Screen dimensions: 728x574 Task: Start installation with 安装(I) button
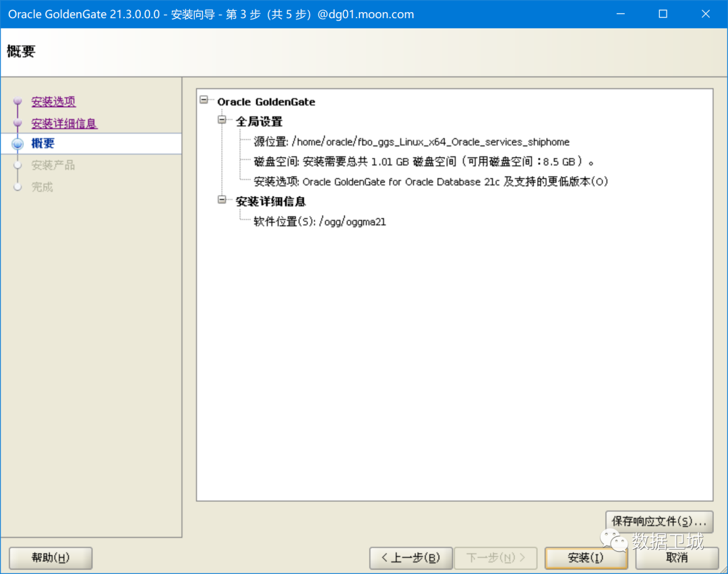pos(586,558)
